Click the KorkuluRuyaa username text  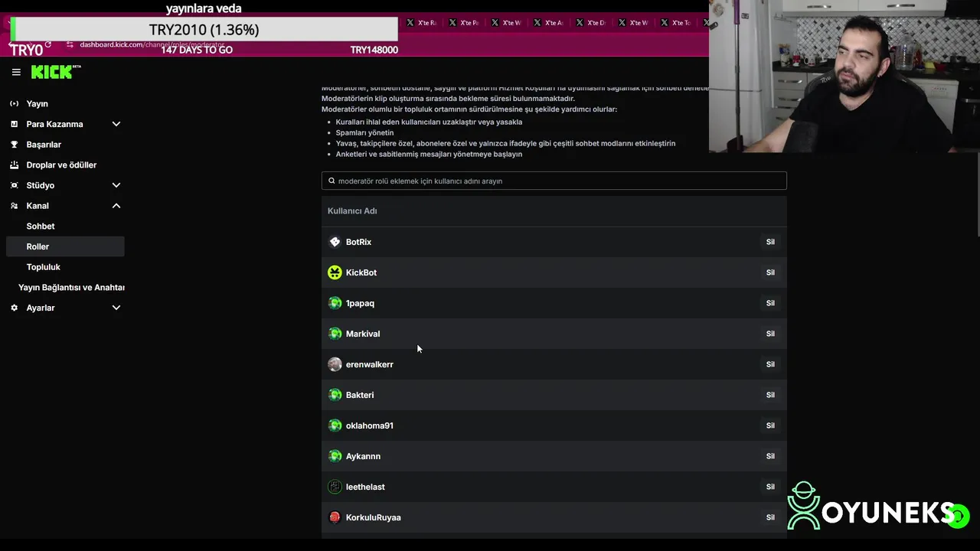pos(374,517)
